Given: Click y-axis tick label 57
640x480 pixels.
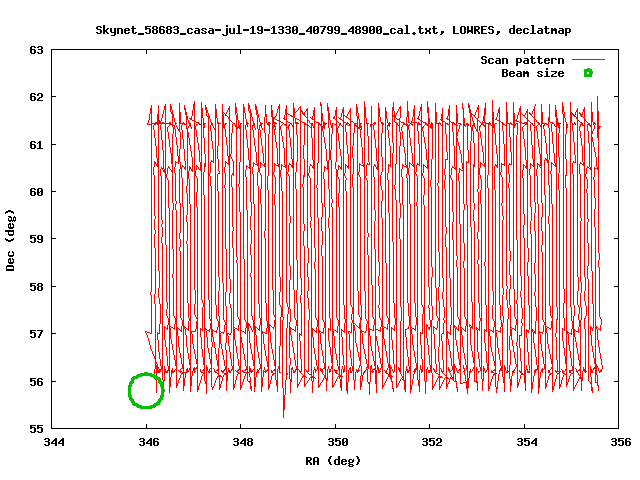Looking at the screenshot, I should coord(36,334).
